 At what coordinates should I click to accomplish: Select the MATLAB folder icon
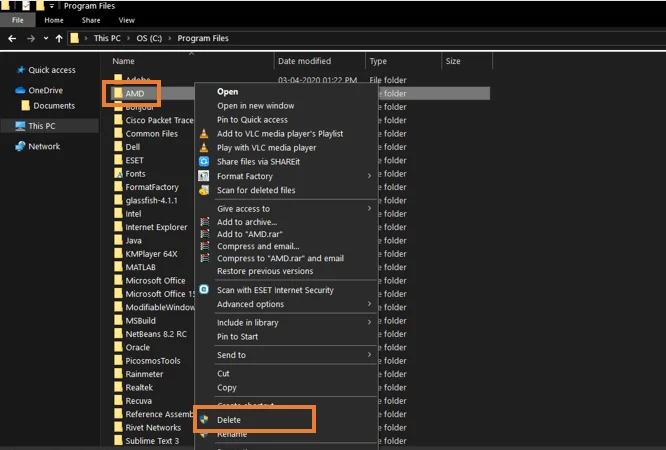click(118, 267)
